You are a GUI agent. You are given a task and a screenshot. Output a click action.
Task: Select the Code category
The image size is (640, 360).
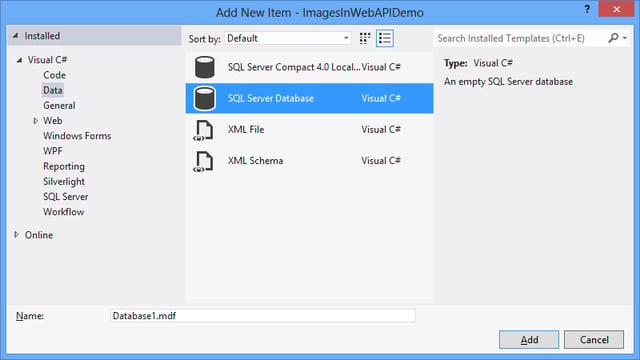pos(55,75)
